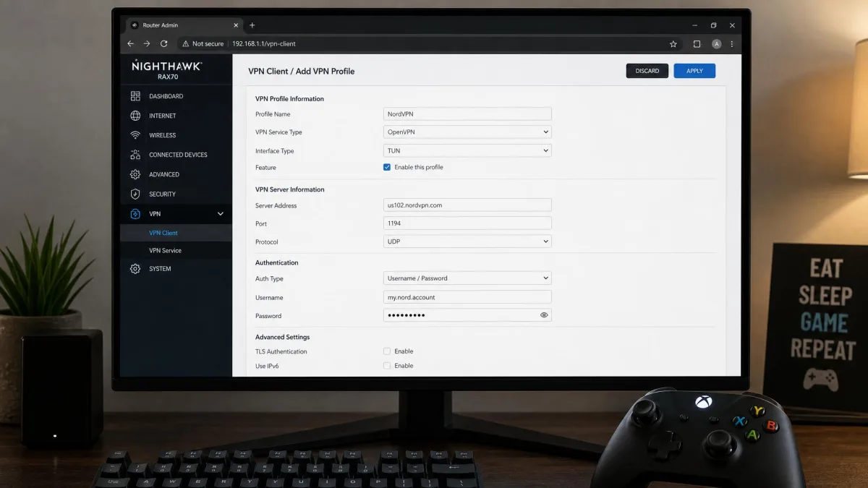Click the Discard button

click(647, 71)
